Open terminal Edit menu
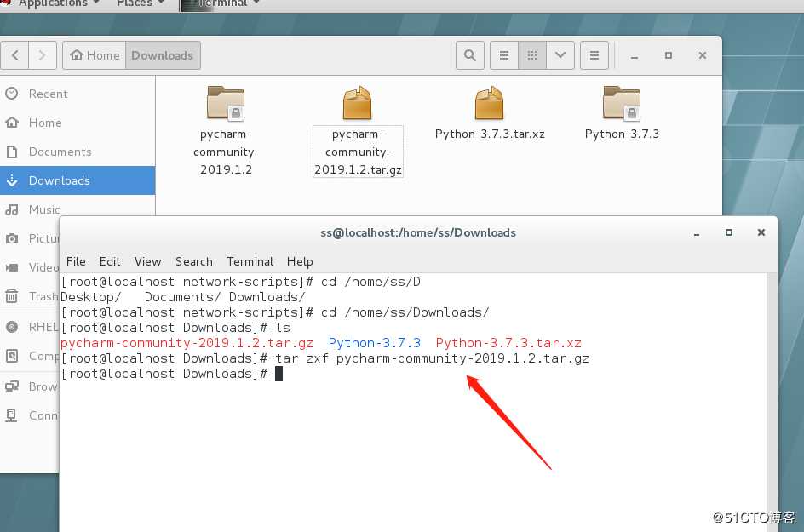Screen dimensions: 804x532 [x=110, y=261]
